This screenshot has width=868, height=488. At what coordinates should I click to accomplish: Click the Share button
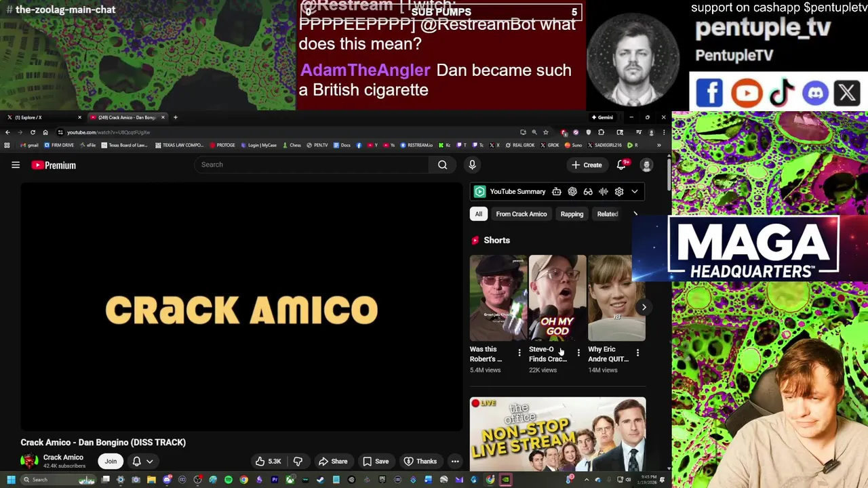coord(333,462)
